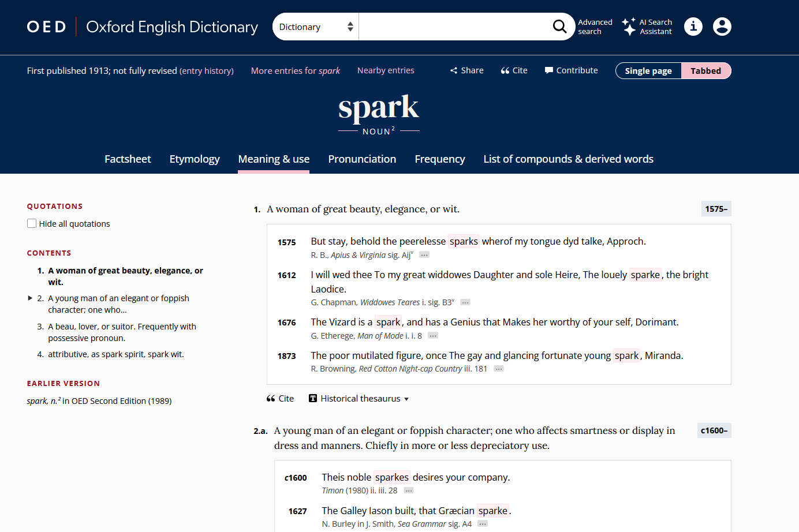
Task: Expand details for Widdowes Teares citation
Action: coord(465,302)
